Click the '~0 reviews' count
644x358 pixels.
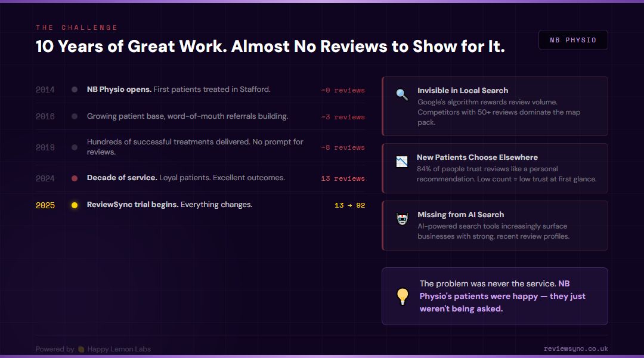tap(343, 90)
